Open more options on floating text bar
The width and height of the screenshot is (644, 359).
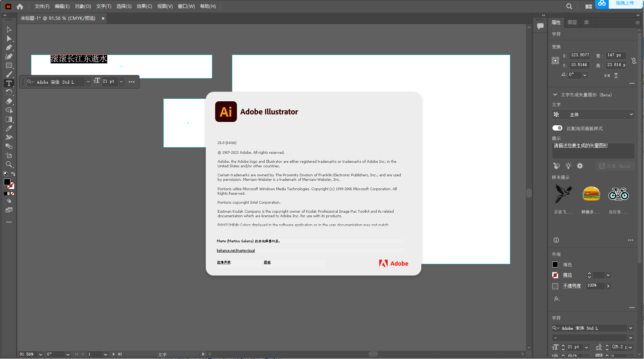132,82
